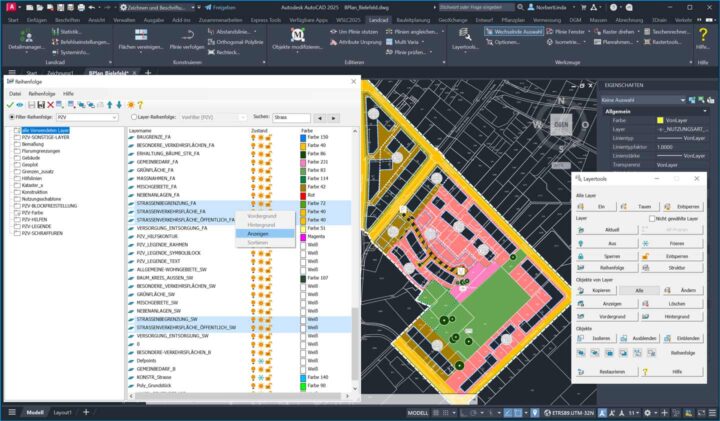Click the customization gear icon in status bar
720x421 pixels.
pyautogui.click(x=647, y=413)
